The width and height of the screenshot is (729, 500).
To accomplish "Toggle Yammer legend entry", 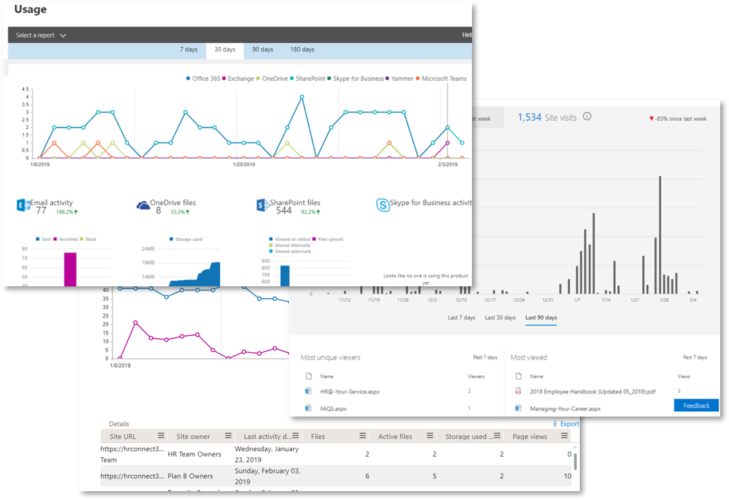I will point(399,79).
